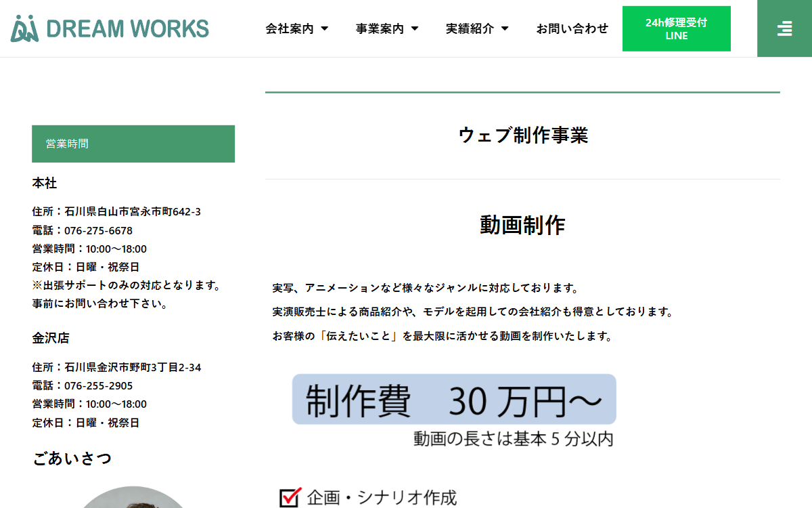Click the phone number 076-255-2905
812x508 pixels.
(99, 386)
